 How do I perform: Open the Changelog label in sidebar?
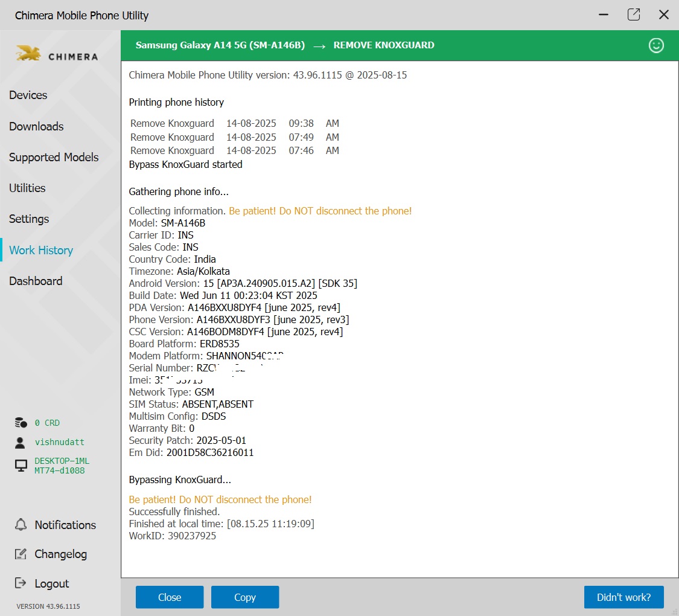point(60,554)
